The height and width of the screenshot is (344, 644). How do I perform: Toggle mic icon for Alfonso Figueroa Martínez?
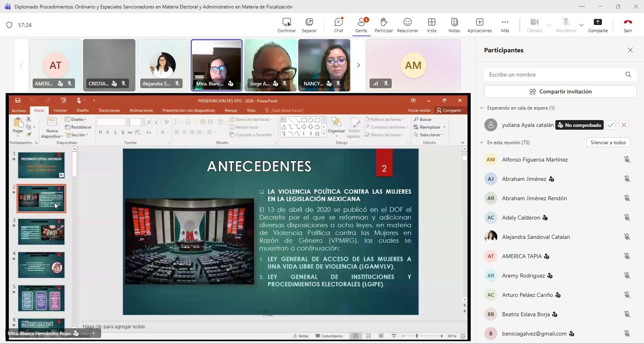point(627,160)
